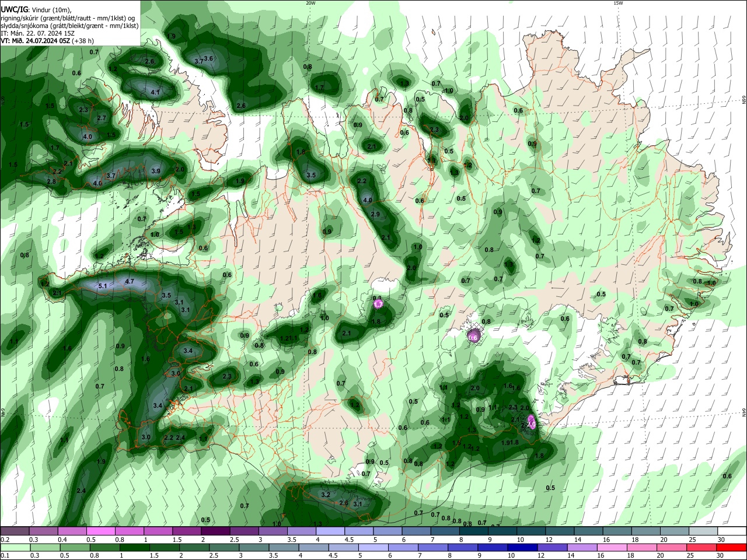Click the "UWC/IG: Vindur (10m)" title line

point(36,9)
